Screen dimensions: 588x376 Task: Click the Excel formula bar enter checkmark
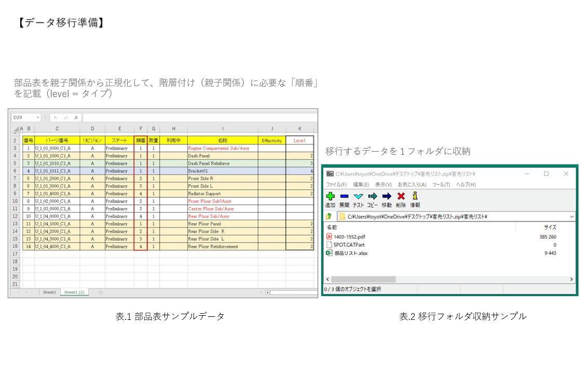coord(65,117)
